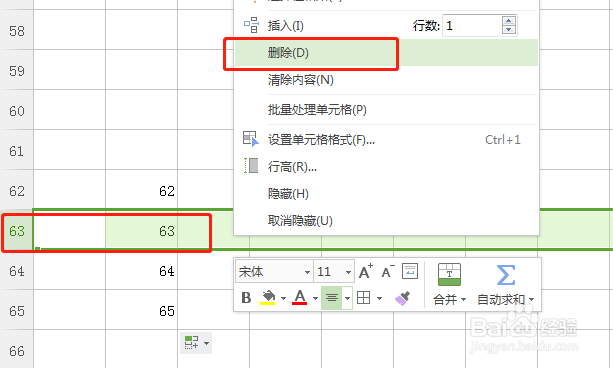The height and width of the screenshot is (368, 613).
Task: Click the increase font size icon
Action: click(x=366, y=271)
